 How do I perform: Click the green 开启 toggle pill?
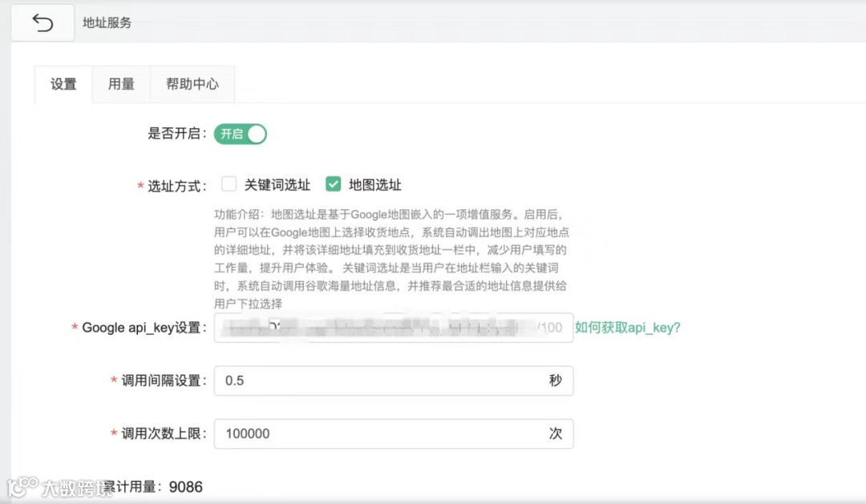point(241,135)
